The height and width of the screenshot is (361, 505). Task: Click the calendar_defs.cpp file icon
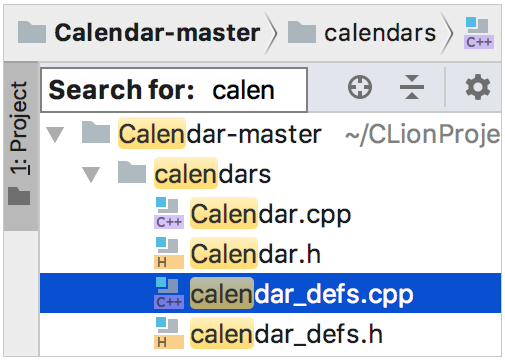click(169, 293)
